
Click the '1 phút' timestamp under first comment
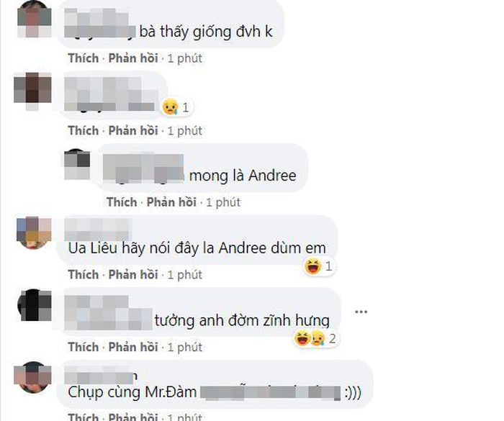tap(185, 58)
